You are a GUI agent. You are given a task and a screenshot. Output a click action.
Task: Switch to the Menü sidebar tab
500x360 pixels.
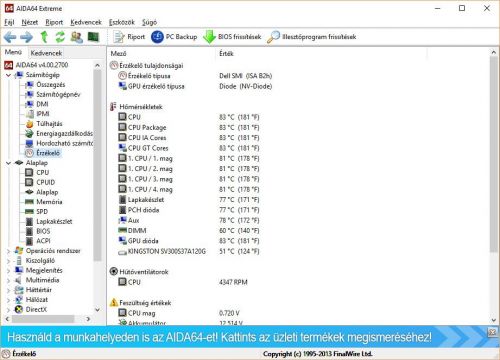[x=13, y=52]
